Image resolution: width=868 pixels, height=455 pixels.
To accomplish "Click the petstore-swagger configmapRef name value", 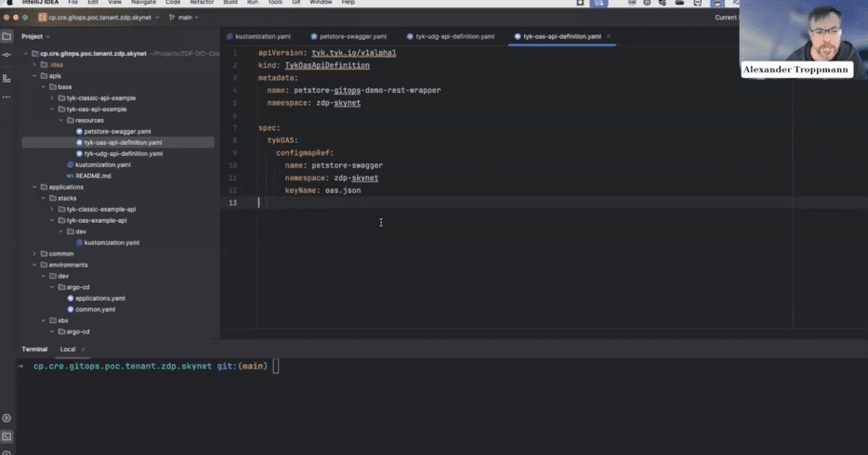I will click(347, 165).
